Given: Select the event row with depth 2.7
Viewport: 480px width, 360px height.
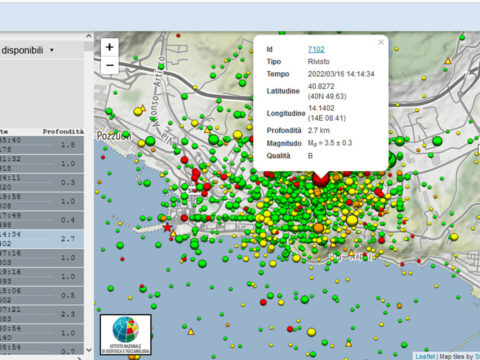Looking at the screenshot, I should click(42, 239).
